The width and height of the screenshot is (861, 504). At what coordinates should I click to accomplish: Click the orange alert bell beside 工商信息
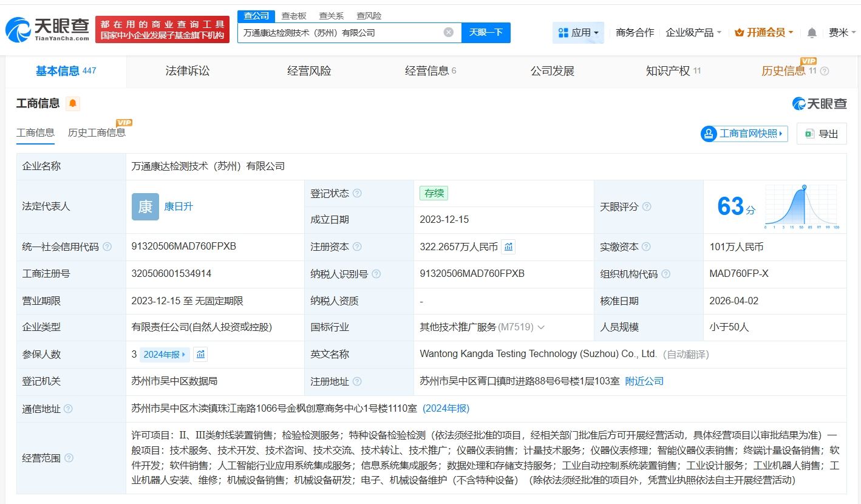click(73, 103)
